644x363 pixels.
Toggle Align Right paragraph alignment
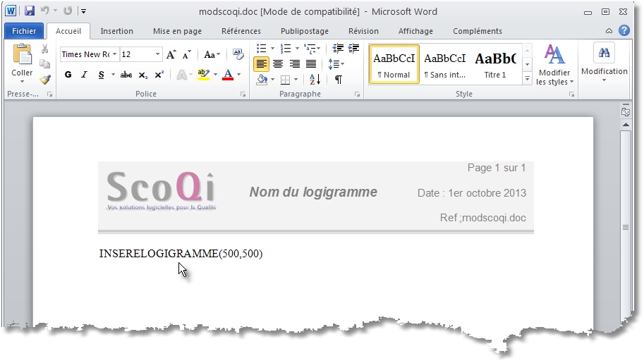[294, 64]
